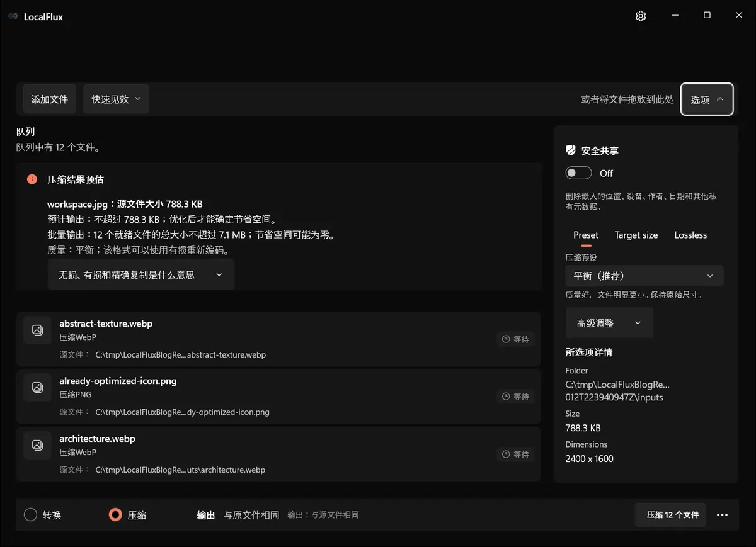Click 输出：与源文件相同 label in bottom bar
This screenshot has height=547, width=756.
323,515
